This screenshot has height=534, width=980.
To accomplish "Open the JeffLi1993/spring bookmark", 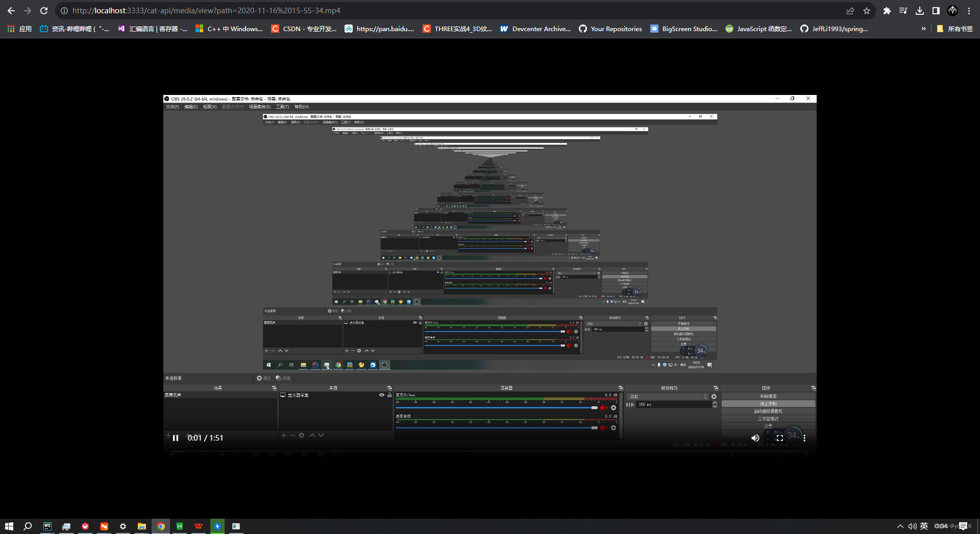I will 835,29.
